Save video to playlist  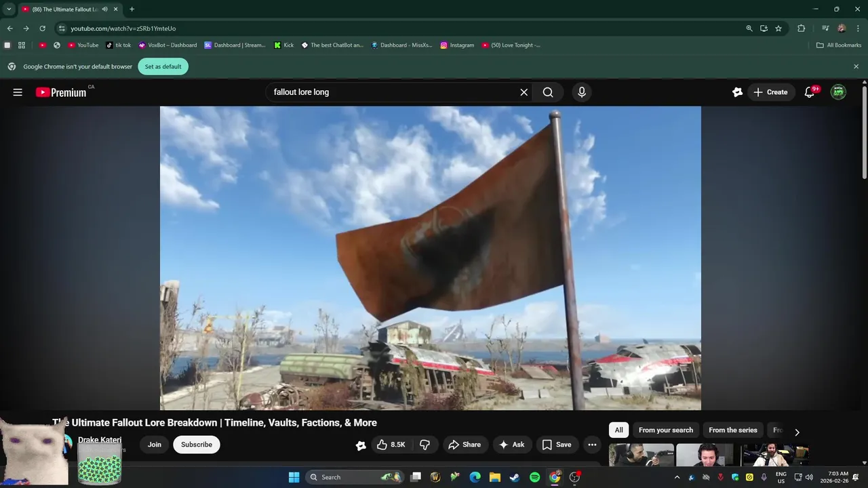557,445
